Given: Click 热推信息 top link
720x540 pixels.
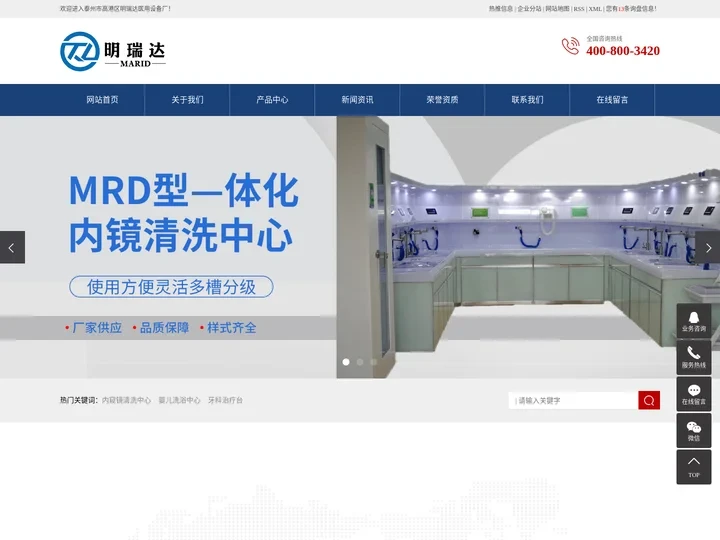Looking at the screenshot, I should pyautogui.click(x=501, y=9).
